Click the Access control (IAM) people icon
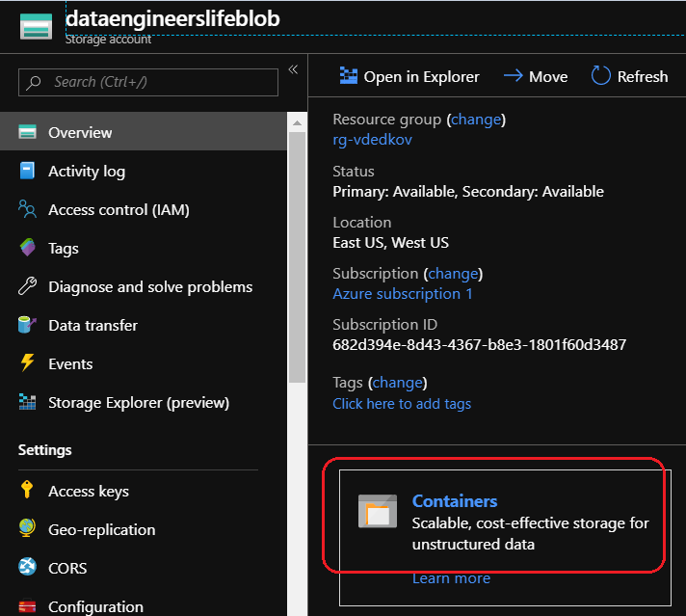Viewport: 686px width, 616px height. click(x=27, y=209)
